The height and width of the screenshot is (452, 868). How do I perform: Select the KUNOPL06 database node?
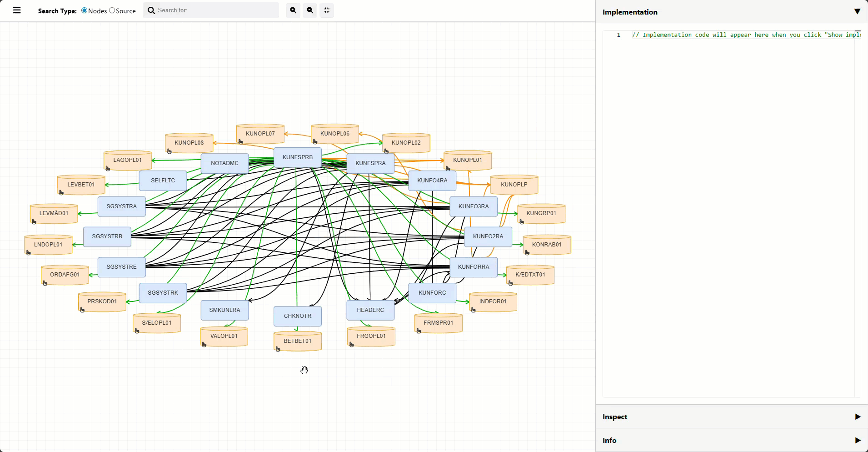click(x=334, y=133)
